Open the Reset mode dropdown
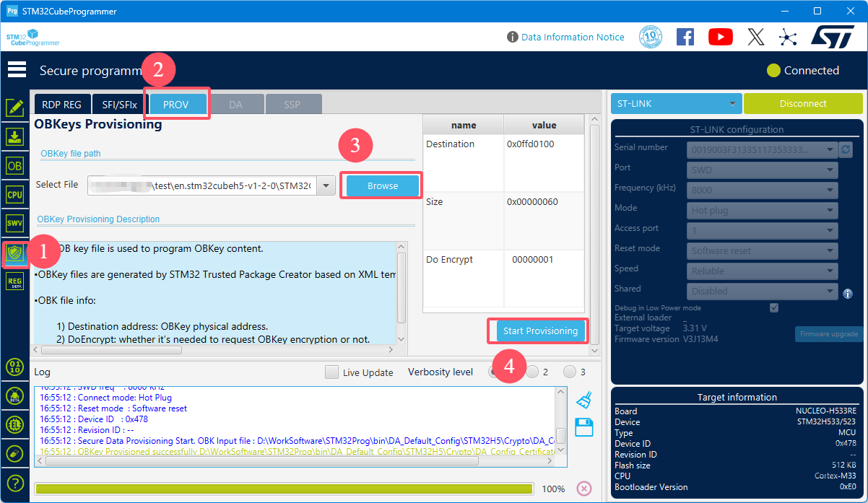This screenshot has height=503, width=868. tap(763, 250)
